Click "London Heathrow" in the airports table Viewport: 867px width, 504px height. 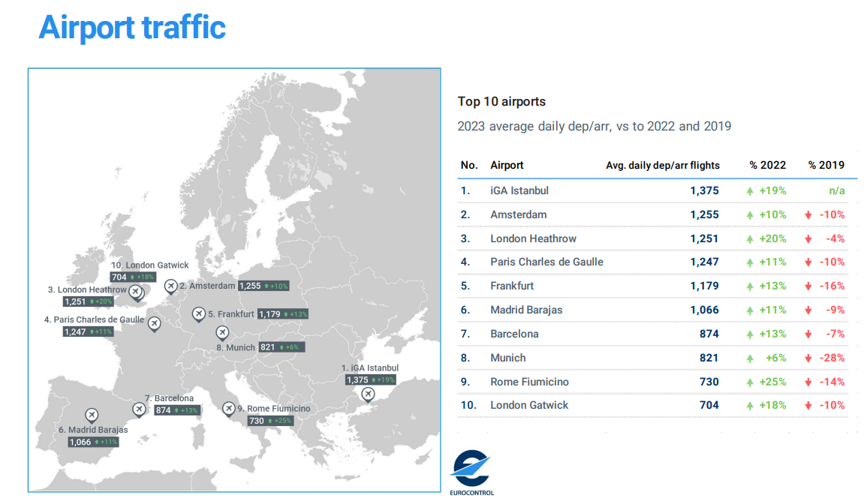click(533, 238)
